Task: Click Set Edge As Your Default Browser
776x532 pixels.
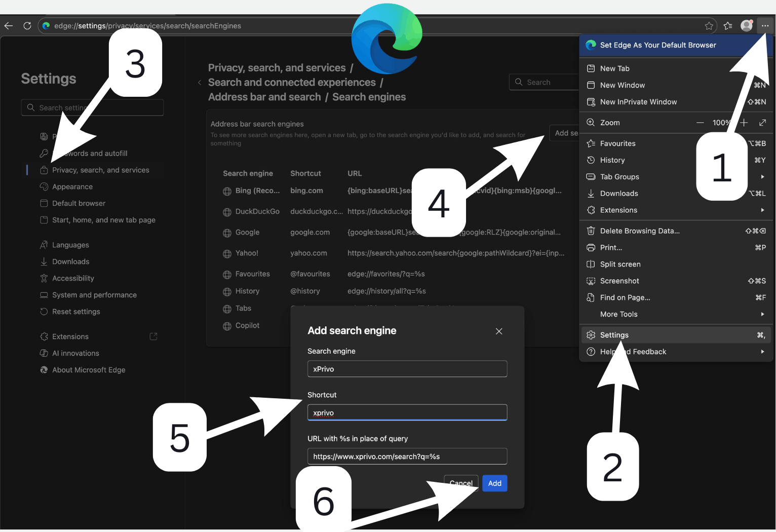Action: (676, 45)
